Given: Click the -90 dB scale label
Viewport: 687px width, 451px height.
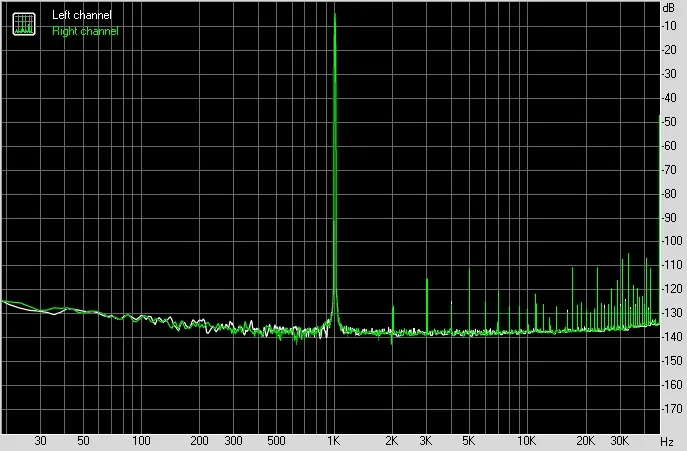Looking at the screenshot, I should pyautogui.click(x=669, y=217).
